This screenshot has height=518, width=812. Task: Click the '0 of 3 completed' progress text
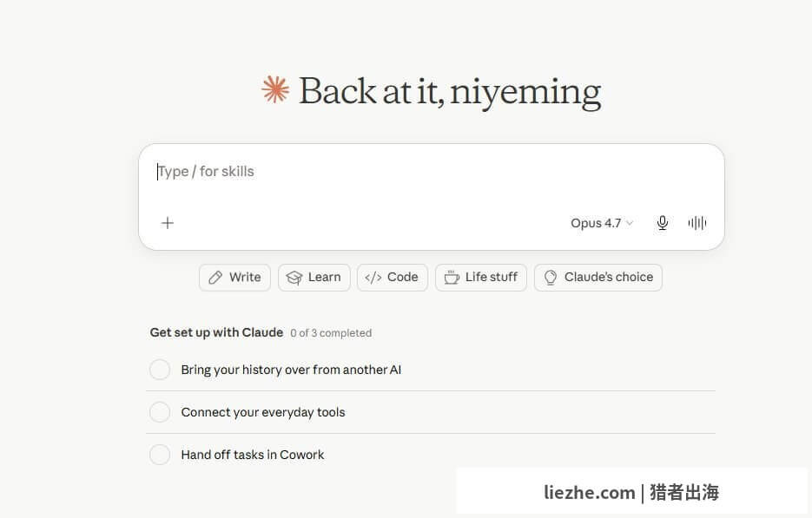(x=331, y=332)
